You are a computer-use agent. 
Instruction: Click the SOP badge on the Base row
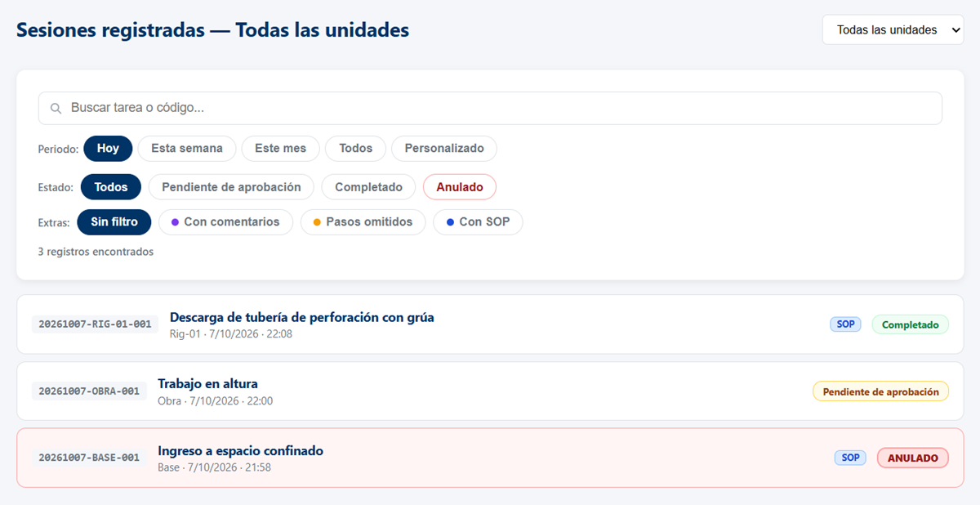pyautogui.click(x=850, y=458)
